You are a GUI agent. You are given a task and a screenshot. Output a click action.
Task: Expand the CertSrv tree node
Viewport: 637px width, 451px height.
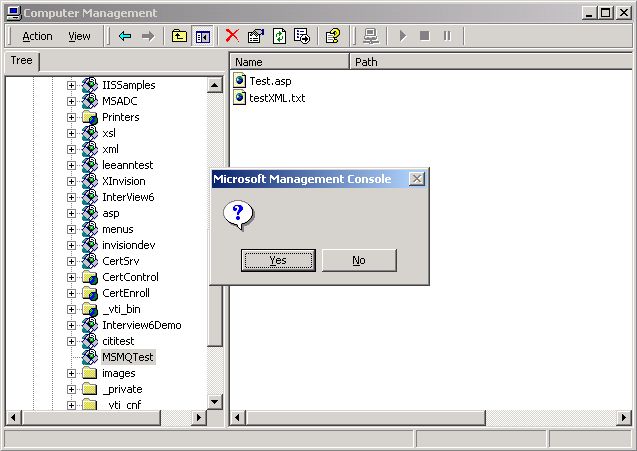coord(71,261)
